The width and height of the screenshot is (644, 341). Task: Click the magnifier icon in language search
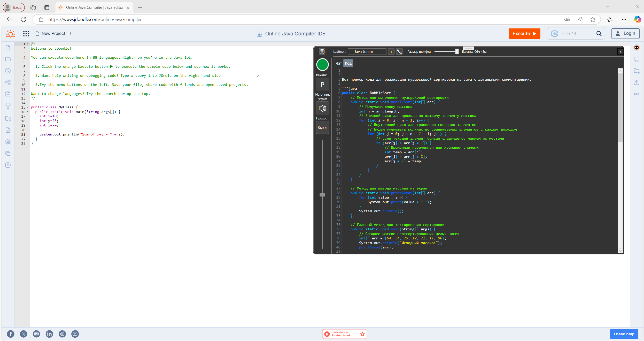[x=599, y=34]
